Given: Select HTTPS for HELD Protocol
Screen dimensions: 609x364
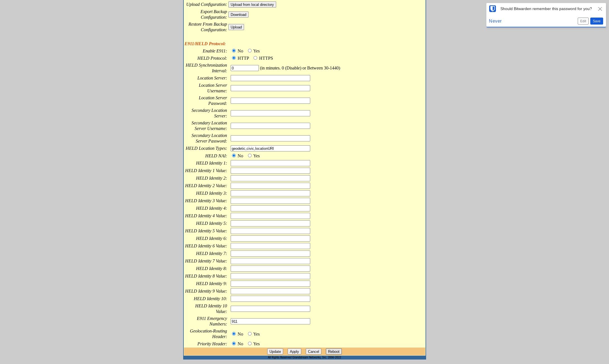Looking at the screenshot, I should pyautogui.click(x=255, y=58).
